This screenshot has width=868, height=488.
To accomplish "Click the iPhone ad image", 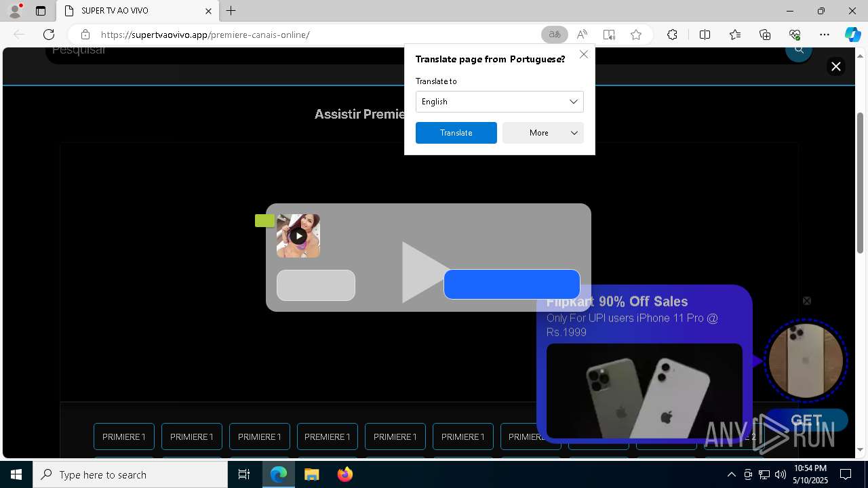I will click(644, 391).
